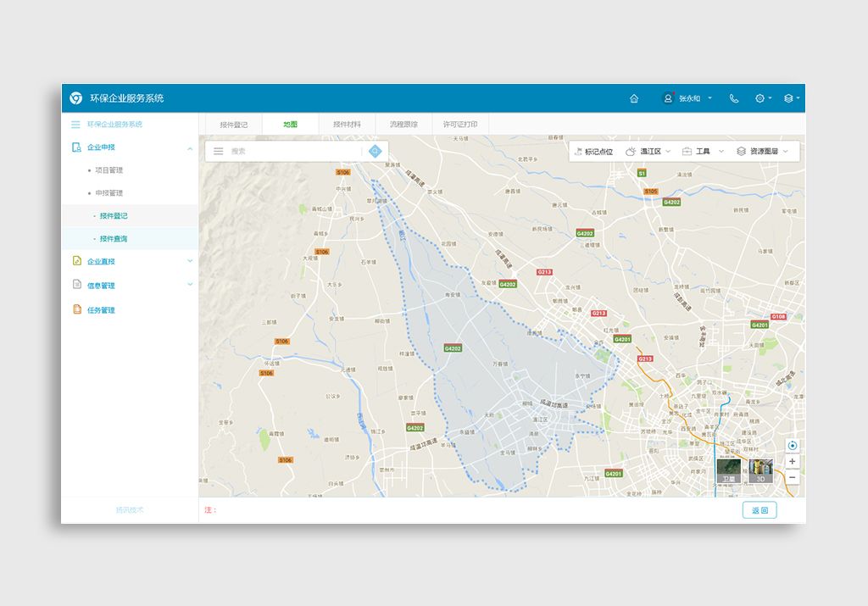The width and height of the screenshot is (868, 606).
Task: Locate current position on map
Action: [793, 446]
